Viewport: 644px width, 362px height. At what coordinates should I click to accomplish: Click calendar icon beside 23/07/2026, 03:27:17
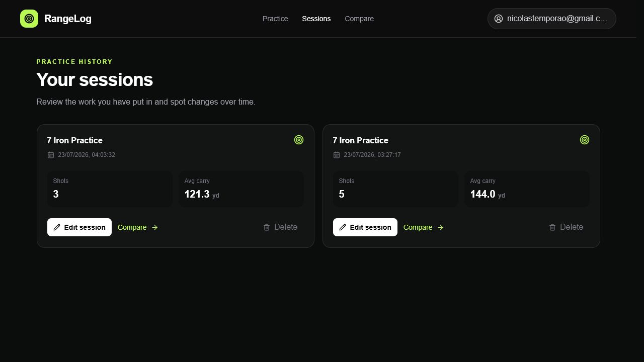click(x=337, y=155)
